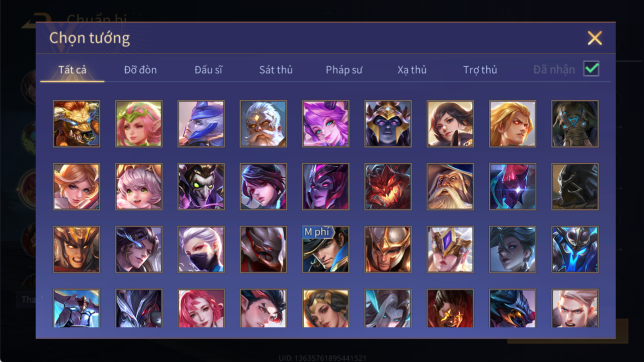Screen dimensions: 644x362
Task: Select the 'Tất cả' tab
Action: (72, 70)
